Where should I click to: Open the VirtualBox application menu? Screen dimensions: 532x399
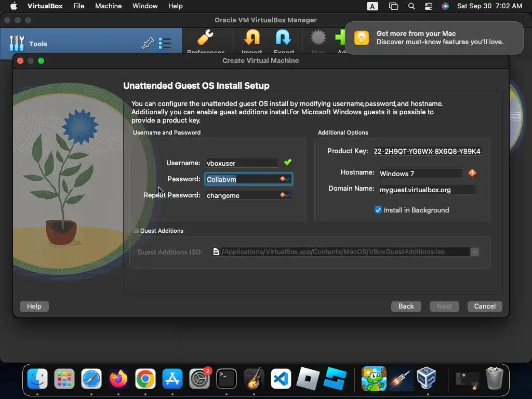(45, 6)
